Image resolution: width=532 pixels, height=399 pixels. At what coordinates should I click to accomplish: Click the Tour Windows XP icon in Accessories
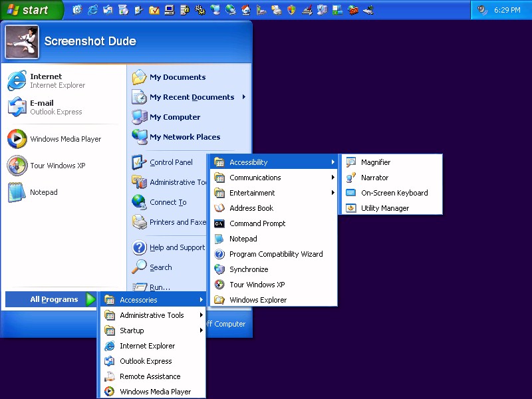[x=219, y=285]
